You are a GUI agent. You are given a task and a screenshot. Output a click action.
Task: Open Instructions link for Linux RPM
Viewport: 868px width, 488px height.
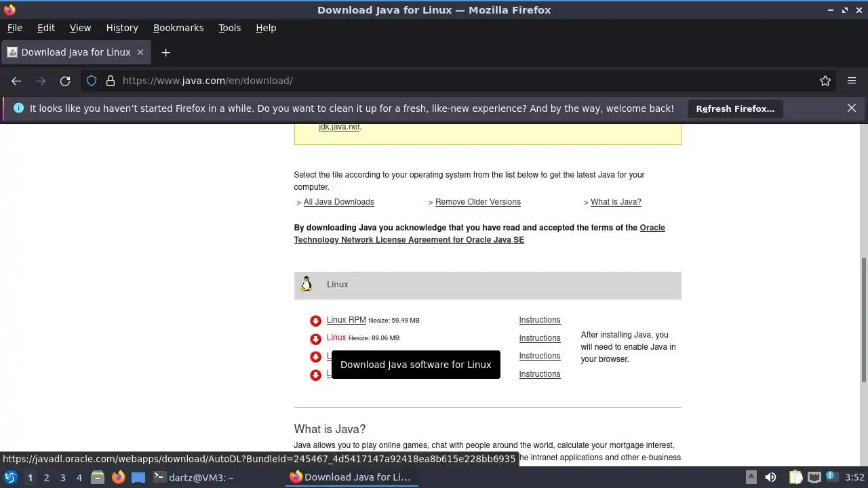pyautogui.click(x=540, y=320)
